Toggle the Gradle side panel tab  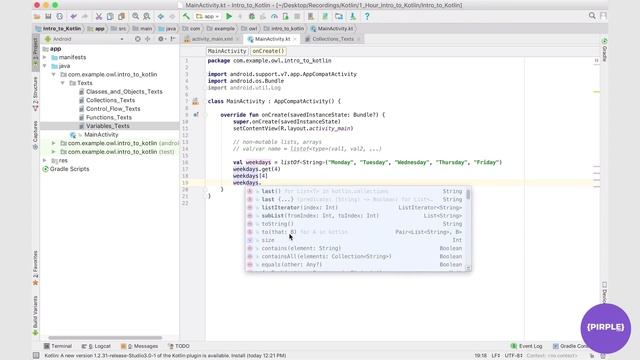[x=604, y=50]
